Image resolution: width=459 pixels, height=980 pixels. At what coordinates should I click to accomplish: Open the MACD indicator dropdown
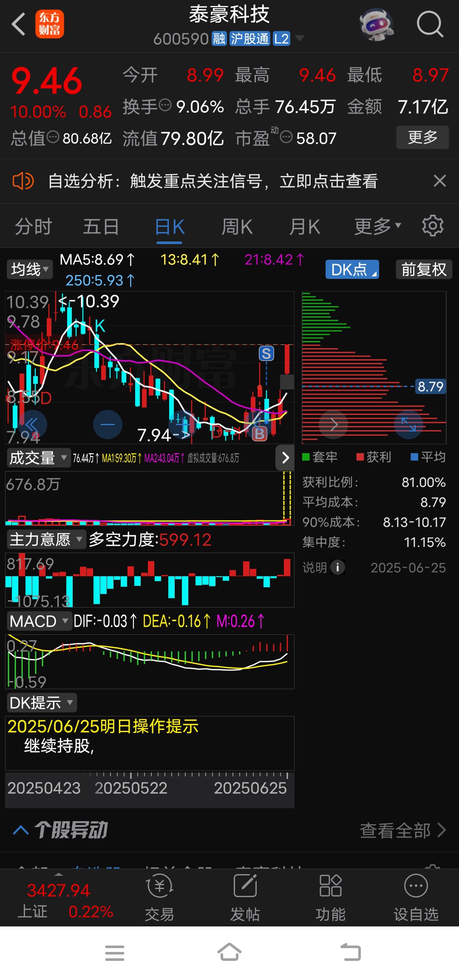pyautogui.click(x=39, y=621)
